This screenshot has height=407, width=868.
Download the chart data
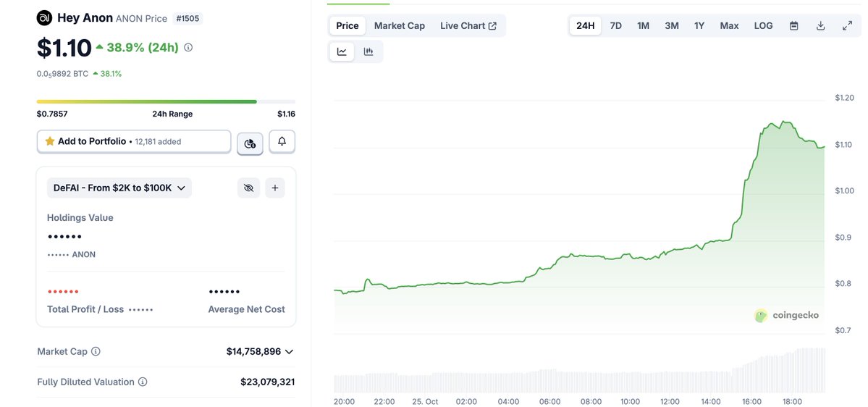(820, 25)
